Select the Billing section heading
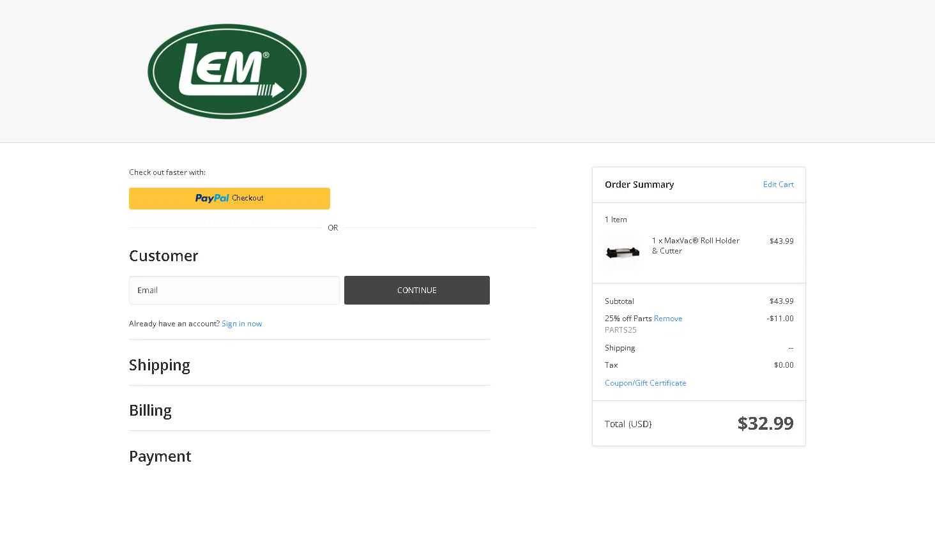 [x=150, y=411]
